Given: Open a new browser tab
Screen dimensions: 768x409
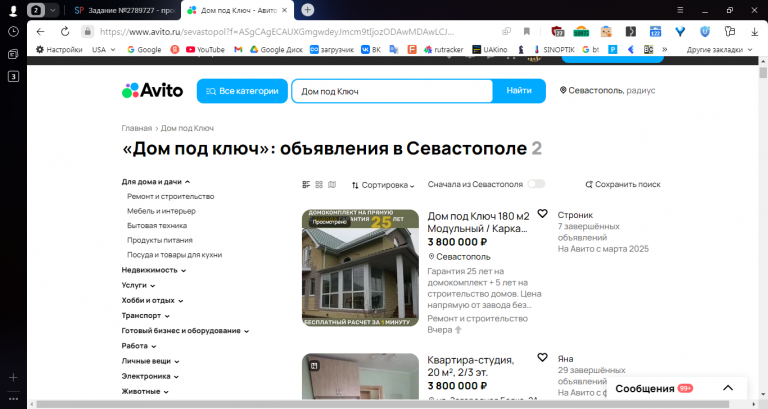Looking at the screenshot, I should (308, 10).
